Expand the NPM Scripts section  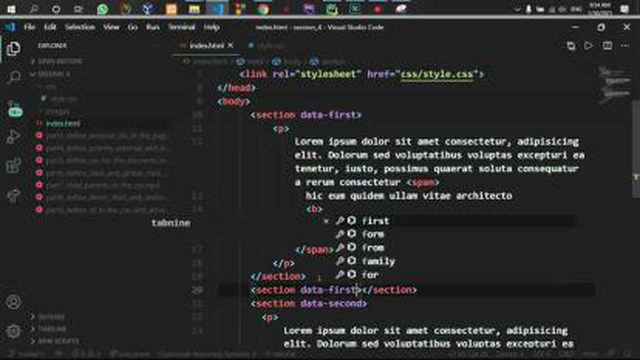55,341
